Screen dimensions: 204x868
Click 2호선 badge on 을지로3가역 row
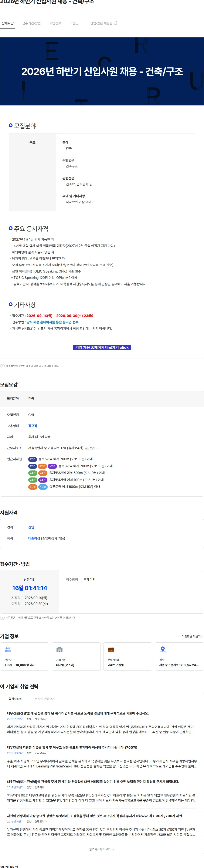tap(32, 473)
